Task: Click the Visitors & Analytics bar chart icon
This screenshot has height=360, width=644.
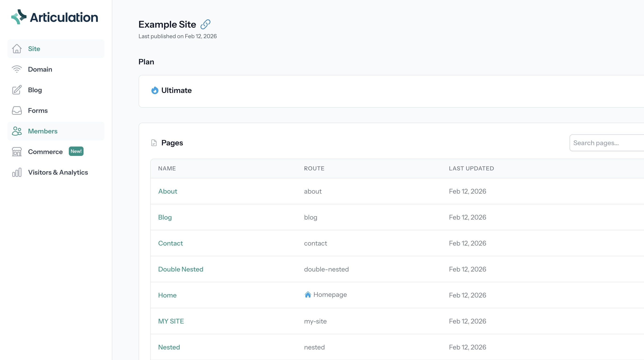Action: 17,172
